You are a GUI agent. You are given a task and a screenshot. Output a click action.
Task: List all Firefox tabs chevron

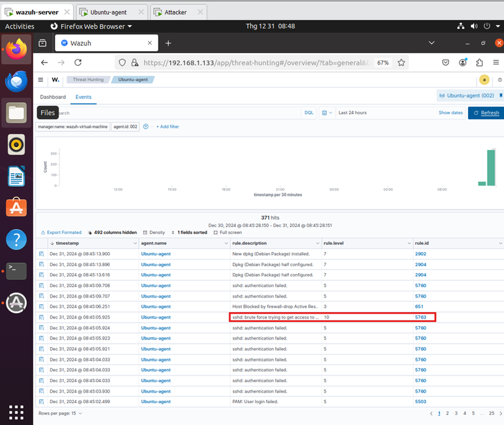click(x=432, y=43)
